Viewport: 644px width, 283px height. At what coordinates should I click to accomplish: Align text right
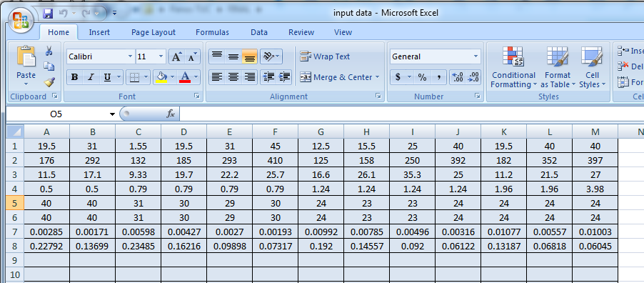click(x=249, y=77)
